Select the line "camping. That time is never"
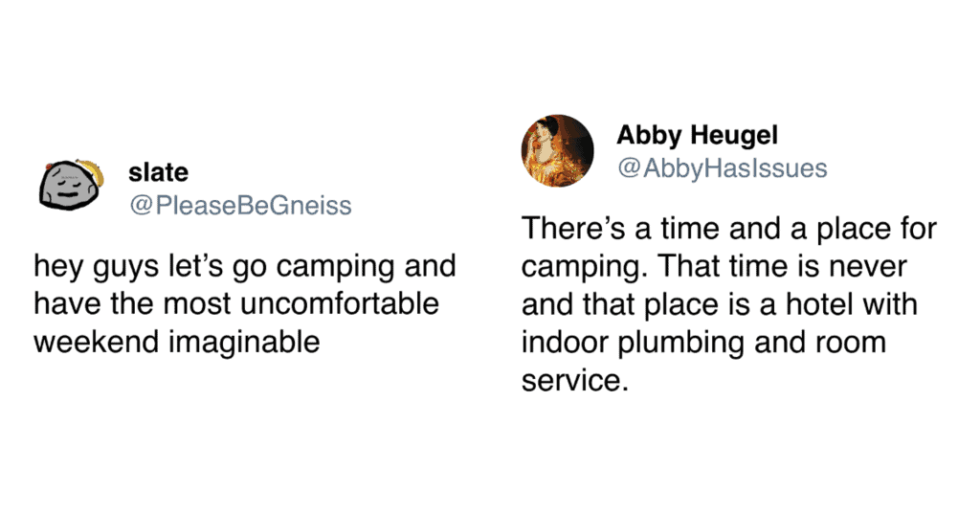This screenshot has height=513, width=980. click(713, 266)
